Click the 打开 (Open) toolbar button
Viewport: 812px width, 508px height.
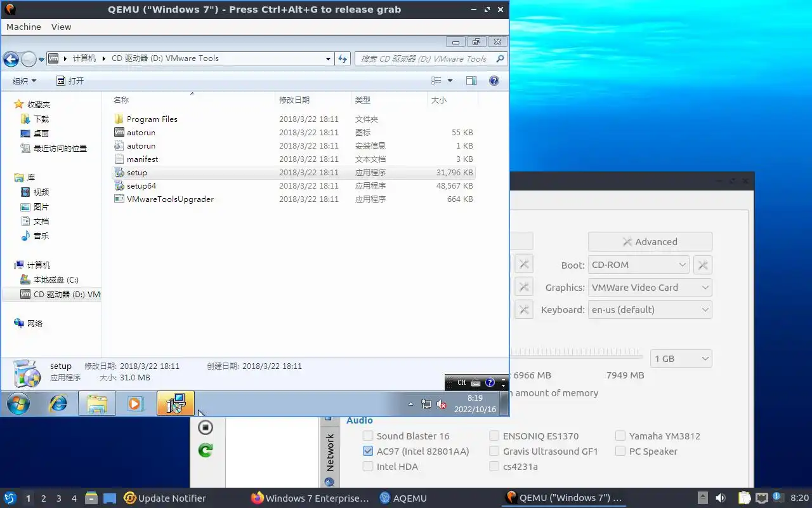click(70, 81)
